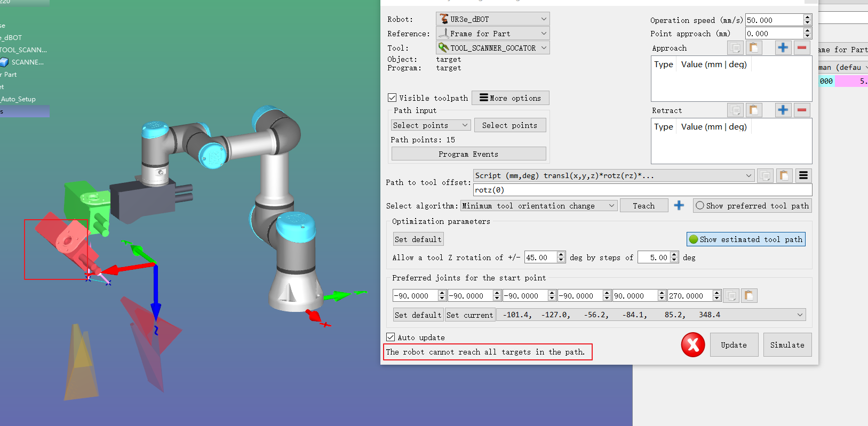Viewport: 868px width, 426px height.
Task: Select SCANNE... item in the station tree
Action: 27,62
